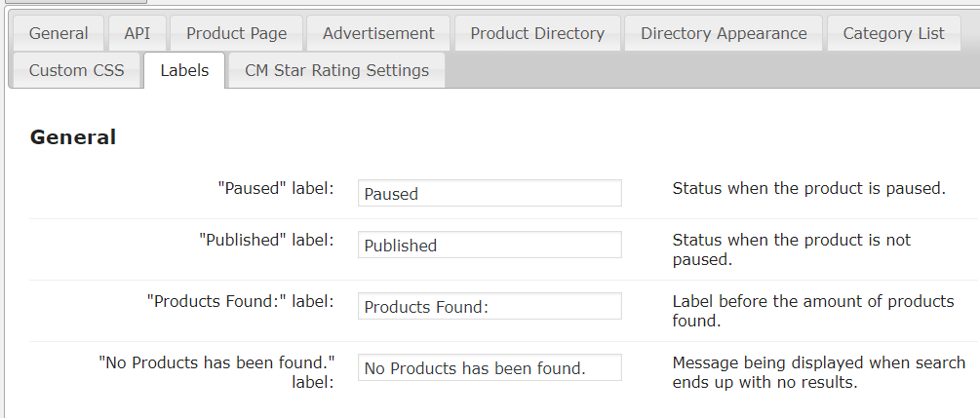Focus the "Published" label input box
The image size is (980, 418).
[x=490, y=245]
